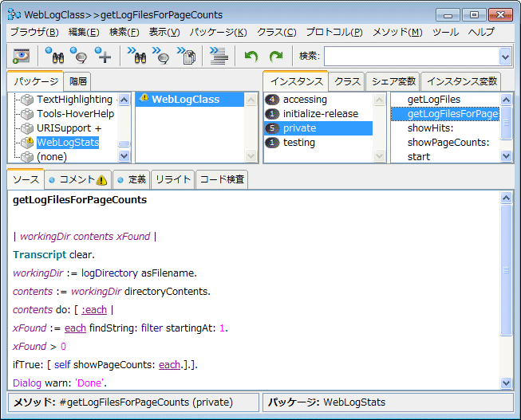Image resolution: width=521 pixels, height=420 pixels.
Task: Click the browser eye icon in toolbar
Action: pos(21,55)
